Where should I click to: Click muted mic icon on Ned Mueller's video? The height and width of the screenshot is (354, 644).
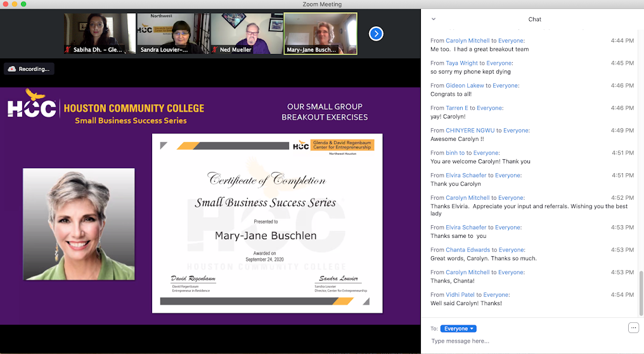pos(216,49)
